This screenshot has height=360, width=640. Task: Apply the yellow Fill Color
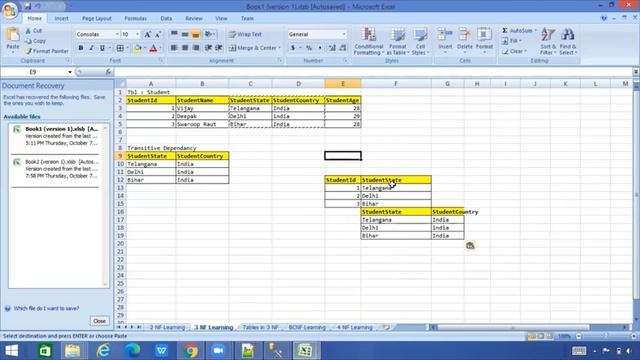pos(138,48)
